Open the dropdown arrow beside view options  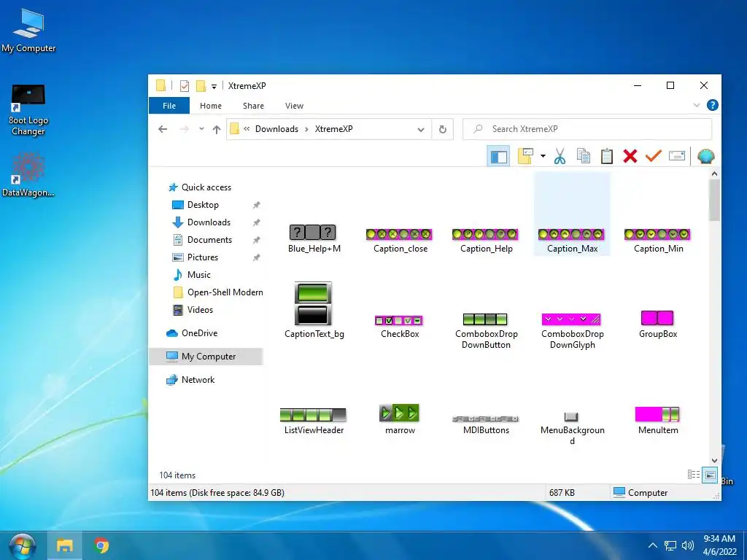543,156
